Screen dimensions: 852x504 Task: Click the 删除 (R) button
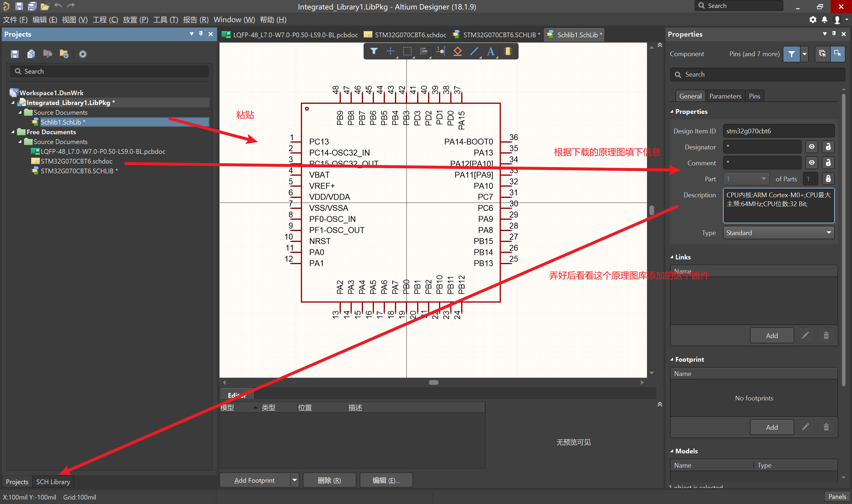tap(329, 480)
